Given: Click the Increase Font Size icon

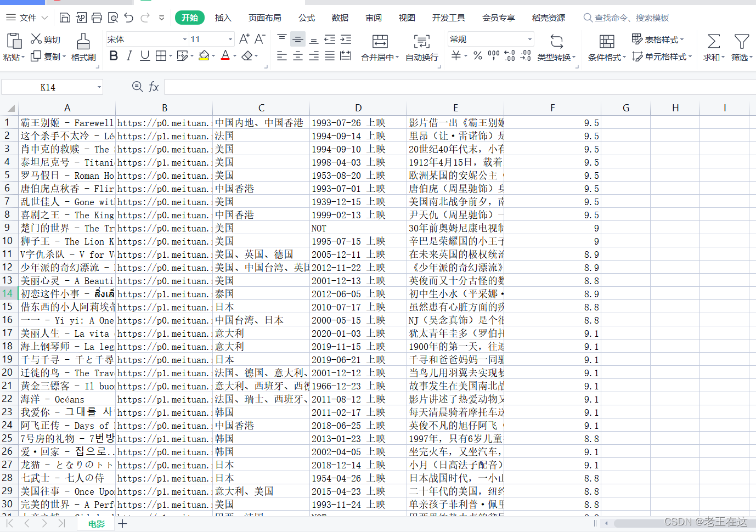Looking at the screenshot, I should coord(244,39).
